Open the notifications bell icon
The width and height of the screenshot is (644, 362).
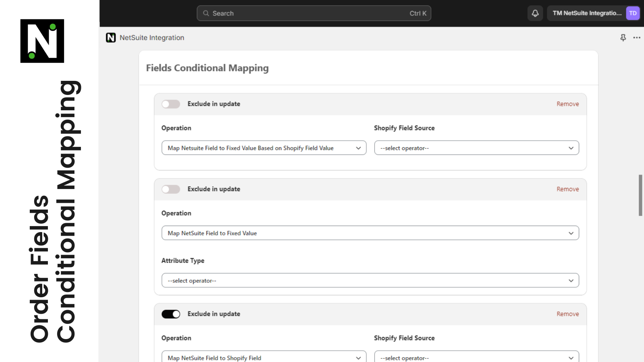pyautogui.click(x=535, y=13)
